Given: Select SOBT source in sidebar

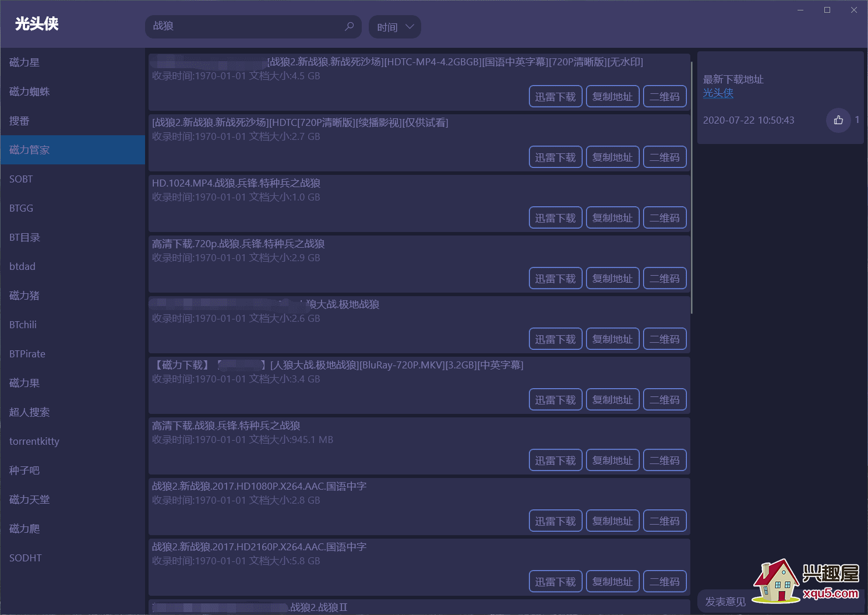Looking at the screenshot, I should point(73,179).
